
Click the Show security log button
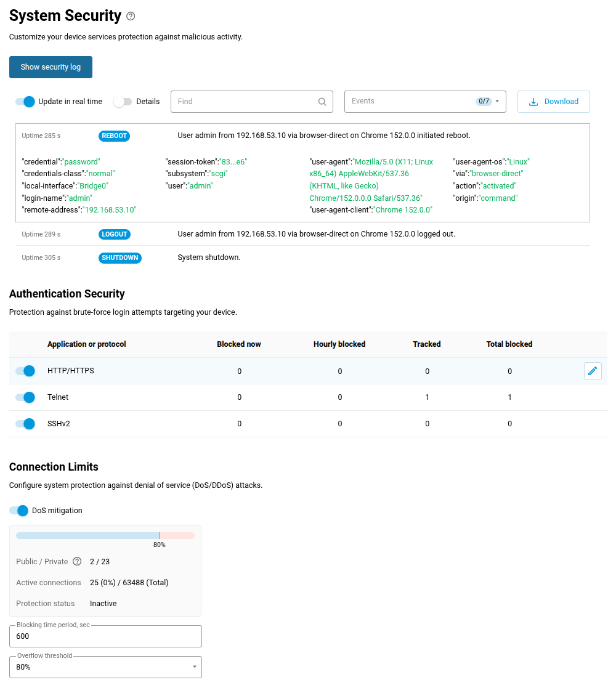coord(51,67)
